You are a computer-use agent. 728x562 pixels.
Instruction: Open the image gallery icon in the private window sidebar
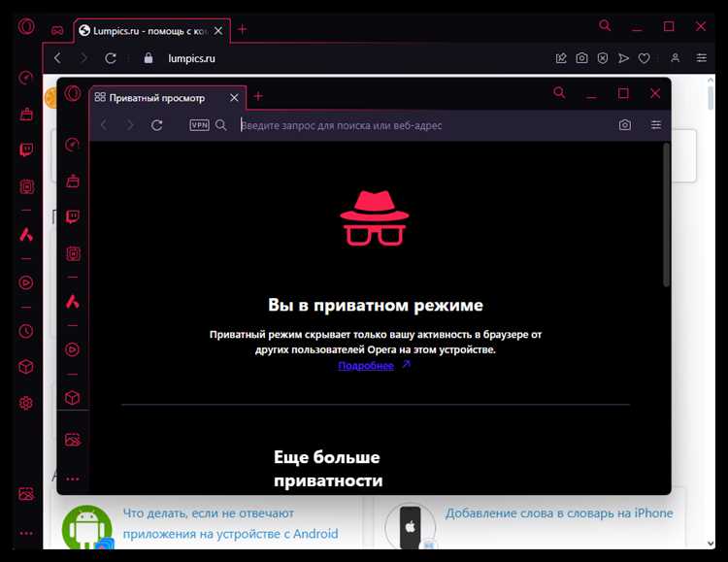(x=73, y=440)
